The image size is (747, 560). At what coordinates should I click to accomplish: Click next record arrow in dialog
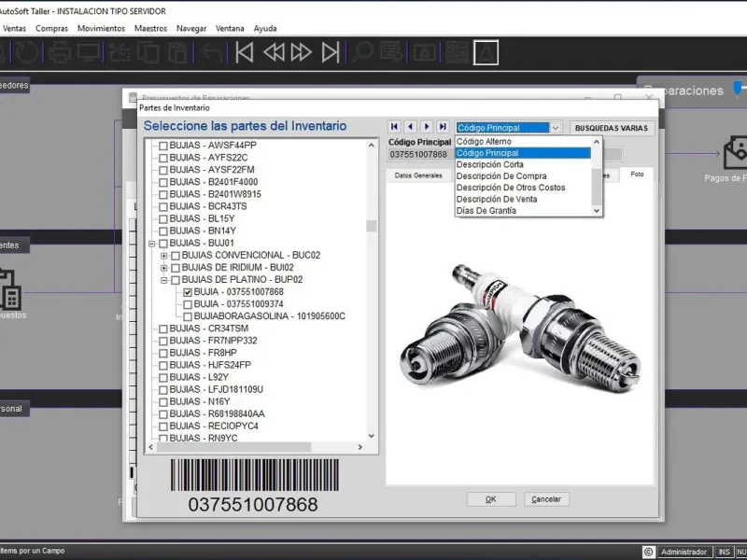pyautogui.click(x=427, y=127)
